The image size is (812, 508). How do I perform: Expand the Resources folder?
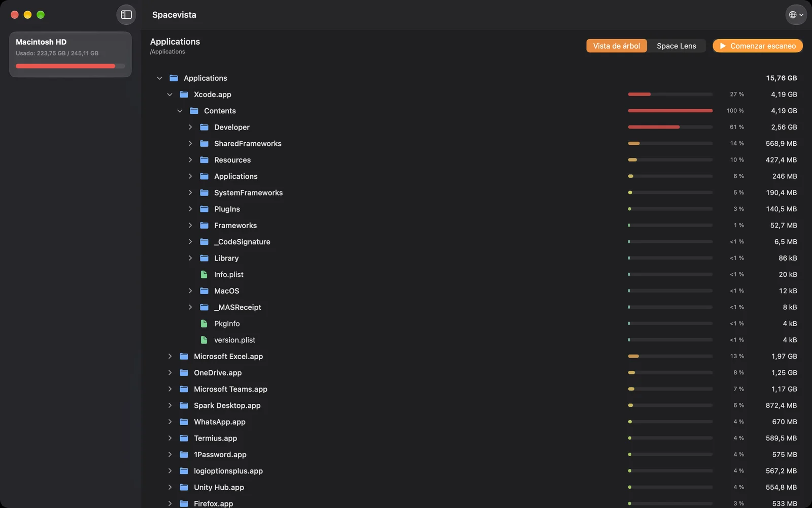(190, 160)
